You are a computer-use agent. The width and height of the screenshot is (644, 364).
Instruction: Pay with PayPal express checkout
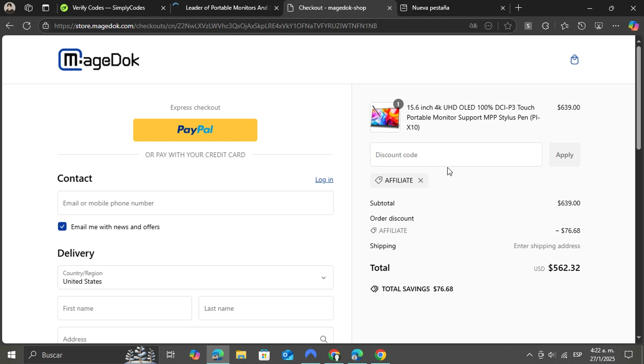(x=195, y=130)
